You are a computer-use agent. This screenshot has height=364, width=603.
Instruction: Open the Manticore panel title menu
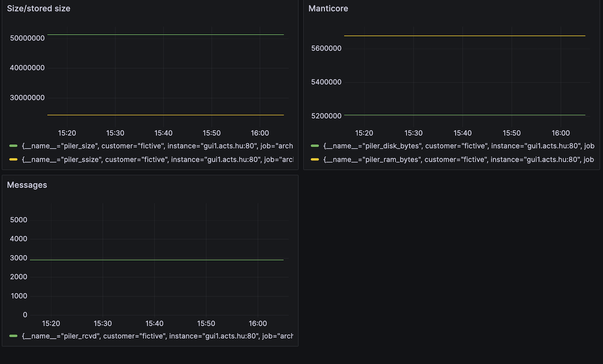tap(328, 9)
